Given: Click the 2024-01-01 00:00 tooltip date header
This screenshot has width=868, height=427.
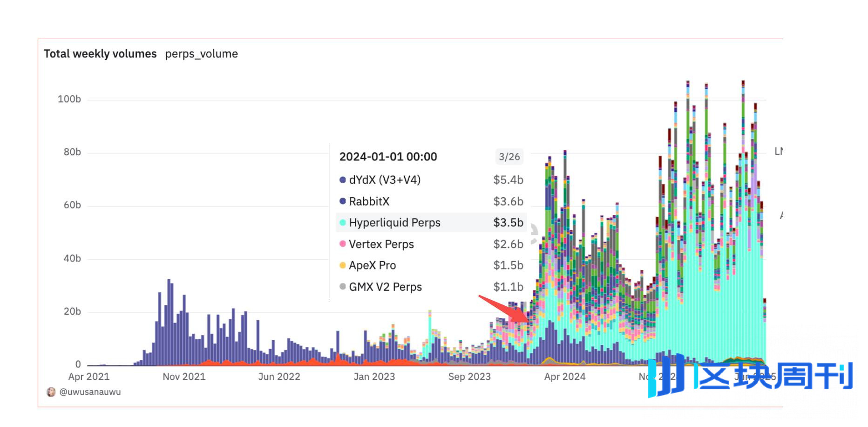Looking at the screenshot, I should [388, 157].
